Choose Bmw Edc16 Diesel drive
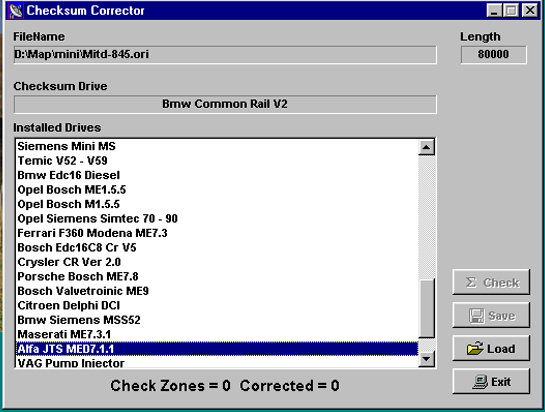This screenshot has width=545, height=412. click(x=218, y=175)
